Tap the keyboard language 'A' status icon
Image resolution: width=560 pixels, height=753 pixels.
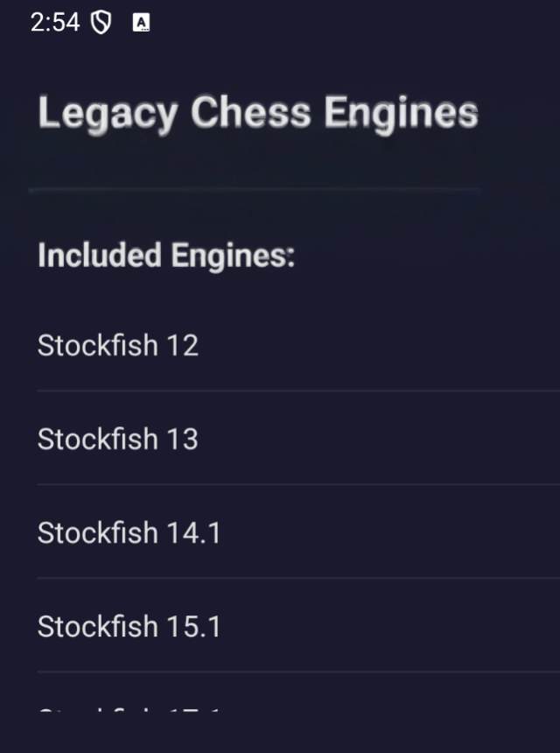pos(141,23)
